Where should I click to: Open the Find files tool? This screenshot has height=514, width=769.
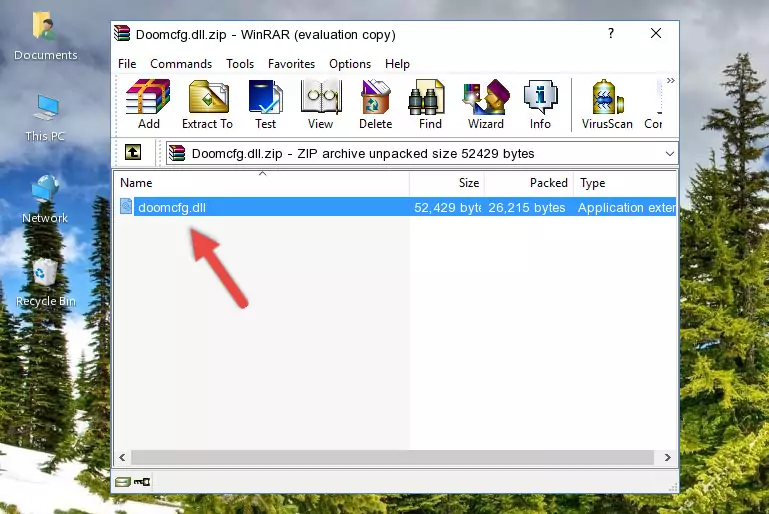pos(430,104)
